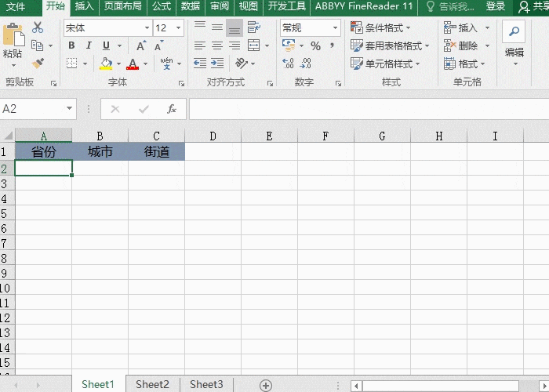Decrease decimal places
This screenshot has height=392, width=549.
[305, 64]
